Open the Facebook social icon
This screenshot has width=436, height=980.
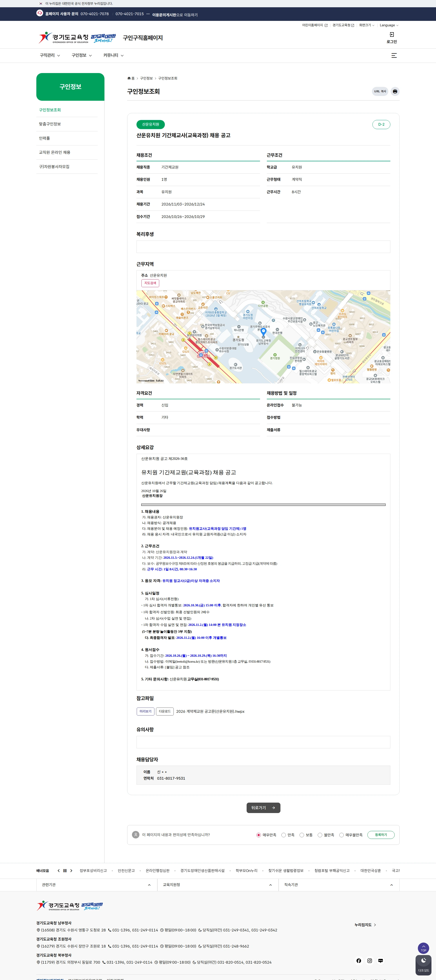tap(359, 960)
